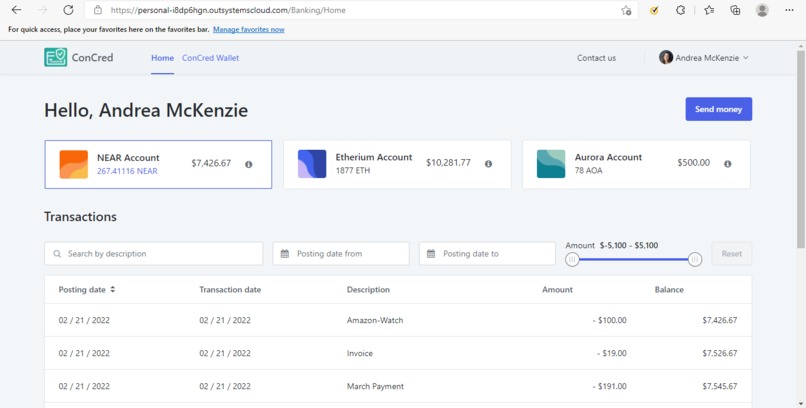Click the - $19.00 amount cell
The width and height of the screenshot is (806, 408).
(x=612, y=354)
